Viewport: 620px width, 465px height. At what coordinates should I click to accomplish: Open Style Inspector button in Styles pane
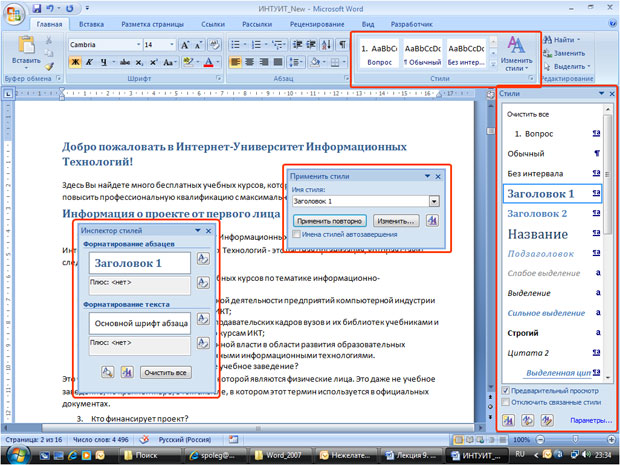point(527,420)
